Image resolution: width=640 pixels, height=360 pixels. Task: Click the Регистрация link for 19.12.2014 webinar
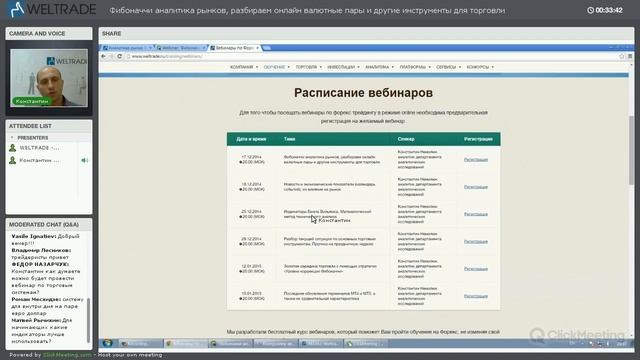coord(476,187)
